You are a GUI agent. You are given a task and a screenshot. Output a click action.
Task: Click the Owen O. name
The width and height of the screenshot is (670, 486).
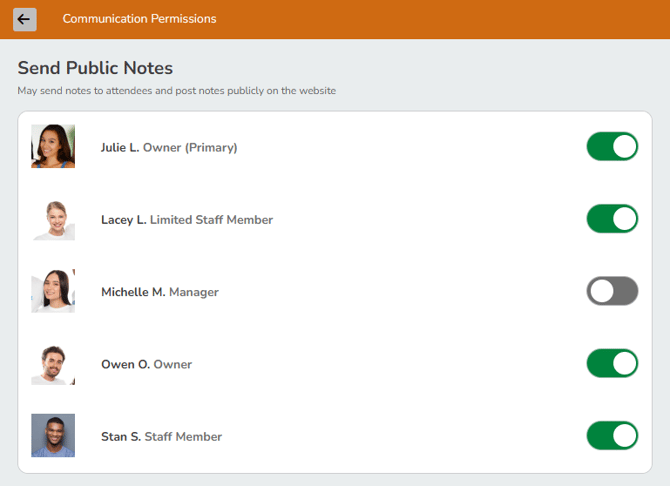tap(125, 364)
